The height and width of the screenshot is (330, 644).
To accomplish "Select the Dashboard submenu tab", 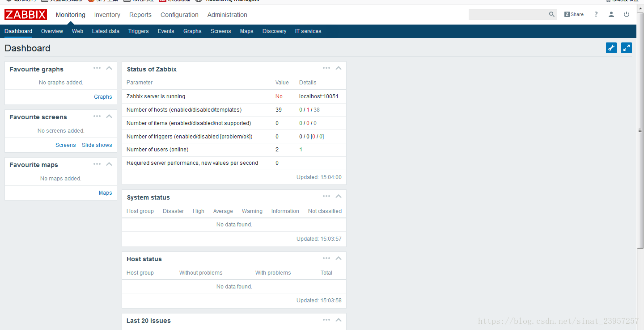I will pos(18,31).
